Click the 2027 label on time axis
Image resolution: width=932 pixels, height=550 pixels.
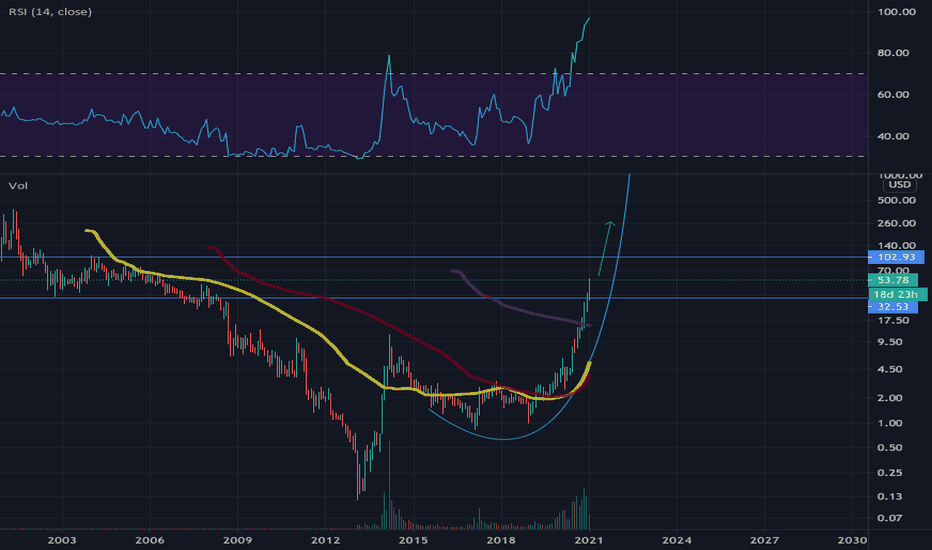click(764, 540)
